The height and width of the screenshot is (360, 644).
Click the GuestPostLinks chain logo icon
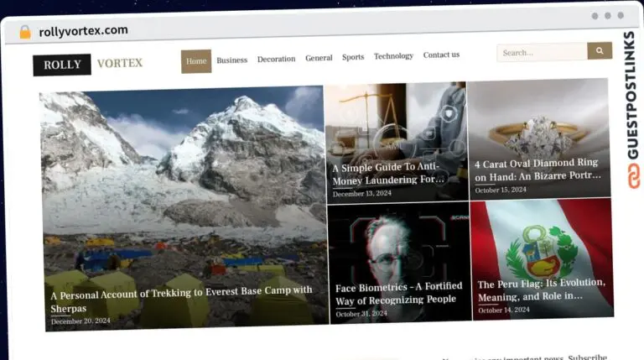coord(630,178)
